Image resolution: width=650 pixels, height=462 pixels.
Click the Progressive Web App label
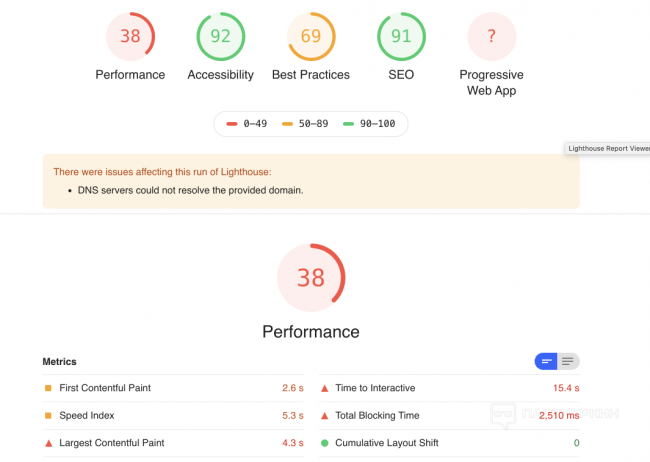pyautogui.click(x=491, y=83)
